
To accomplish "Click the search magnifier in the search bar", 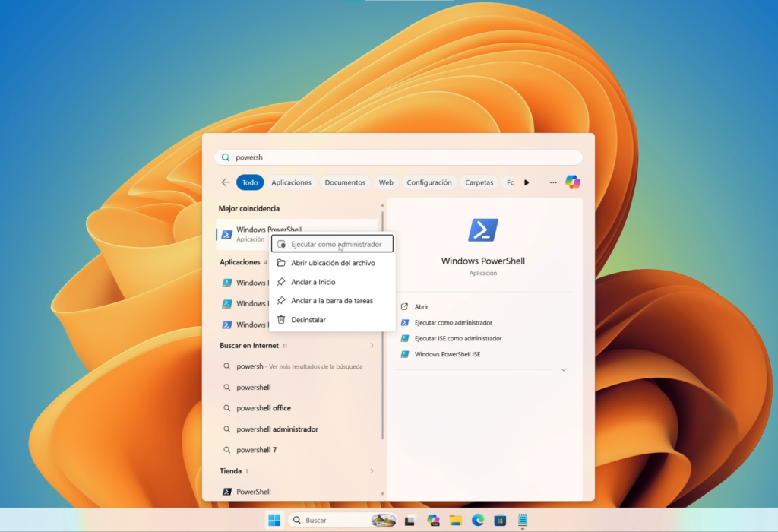I will click(226, 157).
